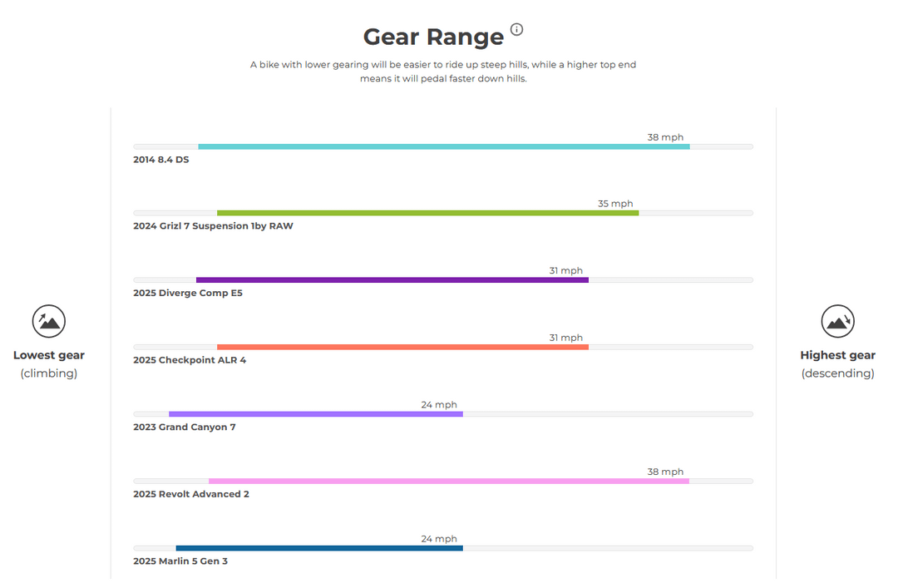
Task: Select the 2024 Grizl 7 Suspension 1by RAW label
Action: tap(213, 225)
